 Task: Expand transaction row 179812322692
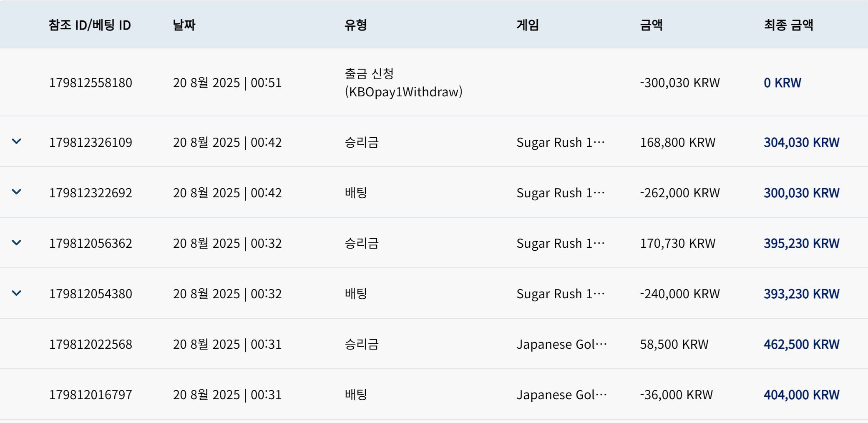click(16, 192)
